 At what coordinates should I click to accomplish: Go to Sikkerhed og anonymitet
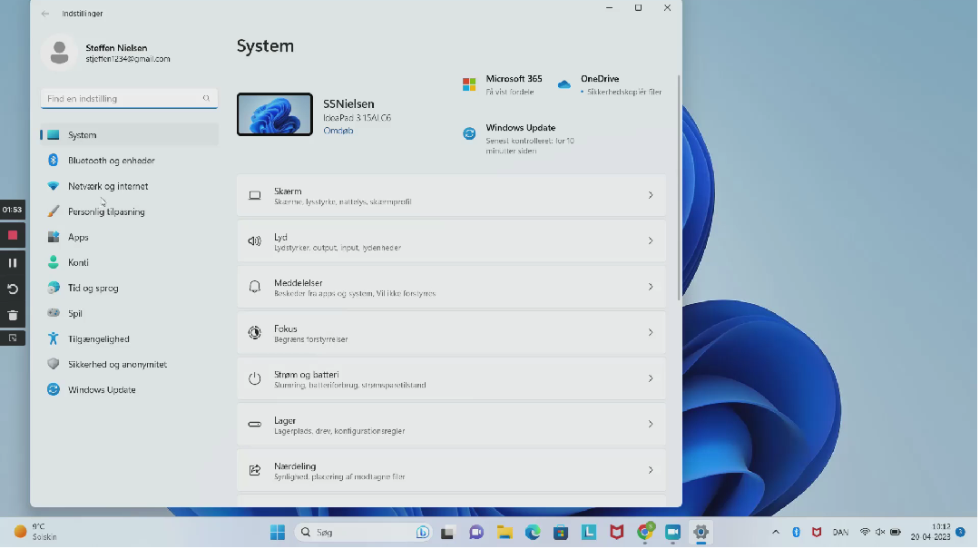(x=116, y=364)
